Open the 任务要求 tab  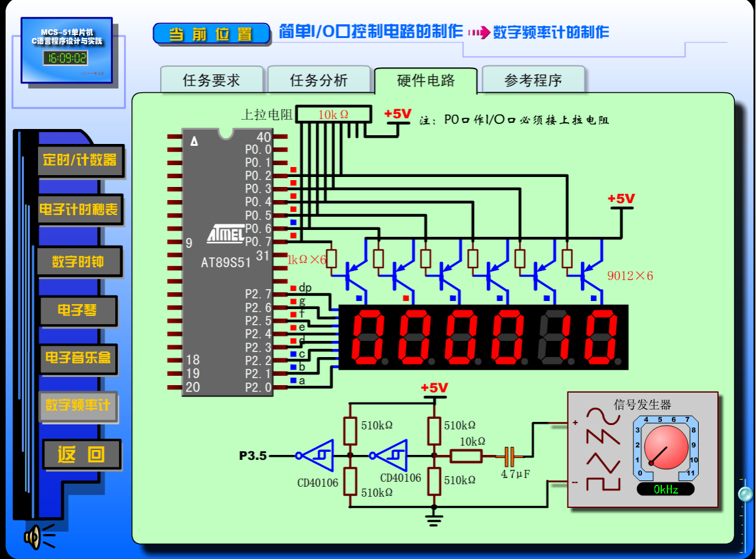(212, 80)
